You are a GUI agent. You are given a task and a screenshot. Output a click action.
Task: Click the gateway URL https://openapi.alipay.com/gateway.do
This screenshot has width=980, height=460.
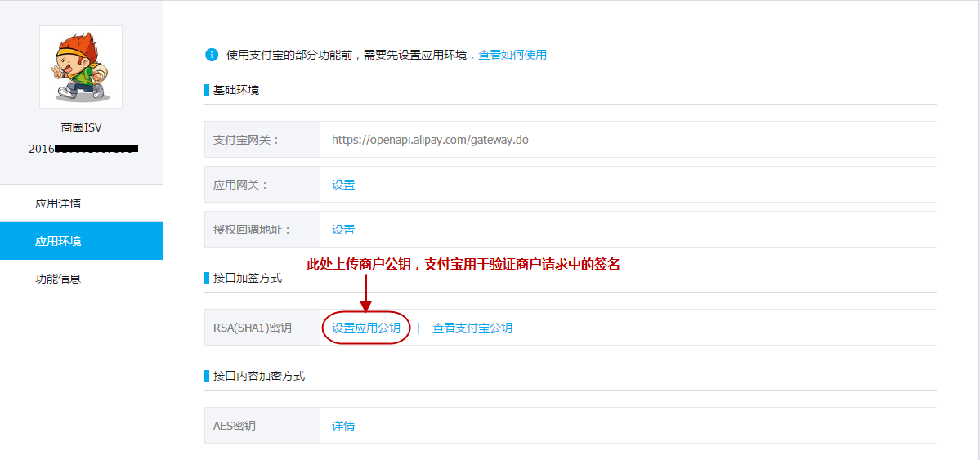pyautogui.click(x=430, y=140)
